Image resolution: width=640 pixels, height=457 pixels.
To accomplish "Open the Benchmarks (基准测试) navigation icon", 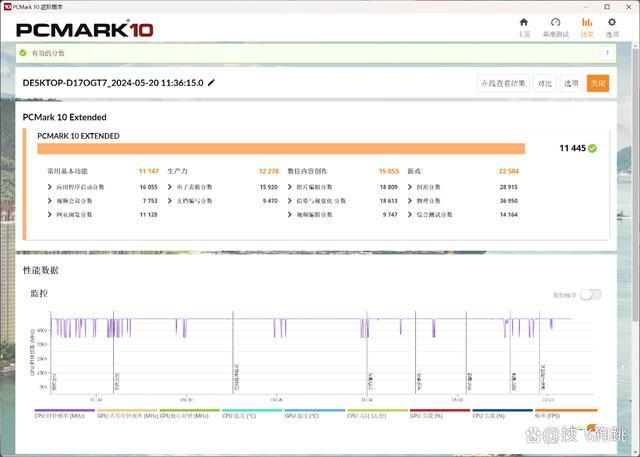I will point(555,25).
